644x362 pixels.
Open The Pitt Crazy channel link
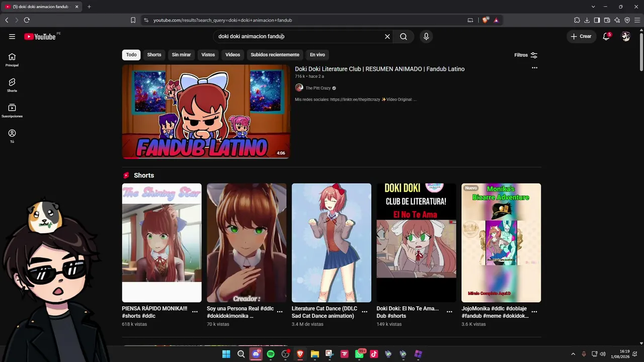point(318,88)
